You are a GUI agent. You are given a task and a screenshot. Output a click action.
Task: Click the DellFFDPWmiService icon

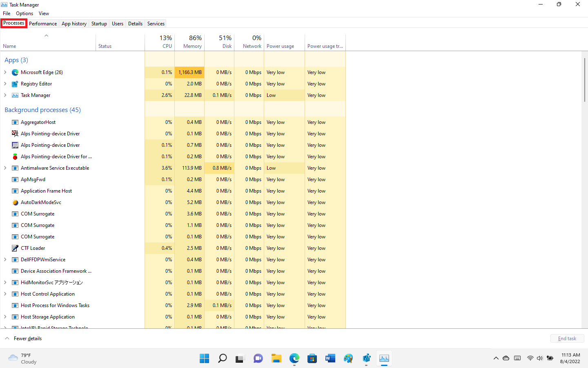point(15,260)
